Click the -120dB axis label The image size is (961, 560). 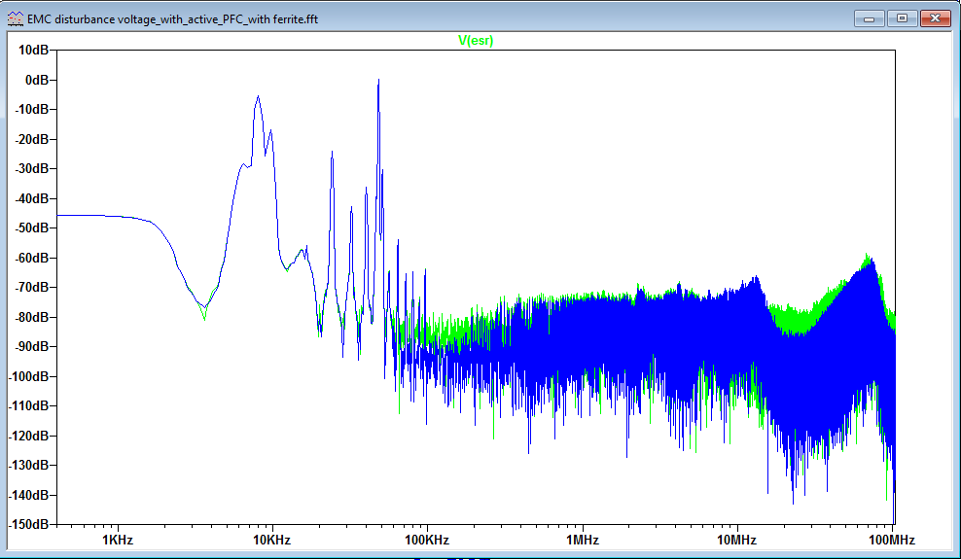click(29, 436)
